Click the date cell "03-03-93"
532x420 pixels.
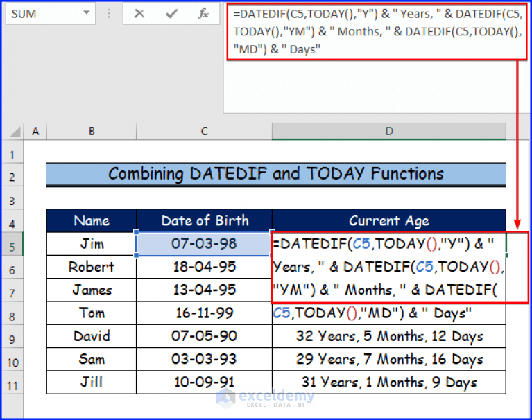pos(204,359)
